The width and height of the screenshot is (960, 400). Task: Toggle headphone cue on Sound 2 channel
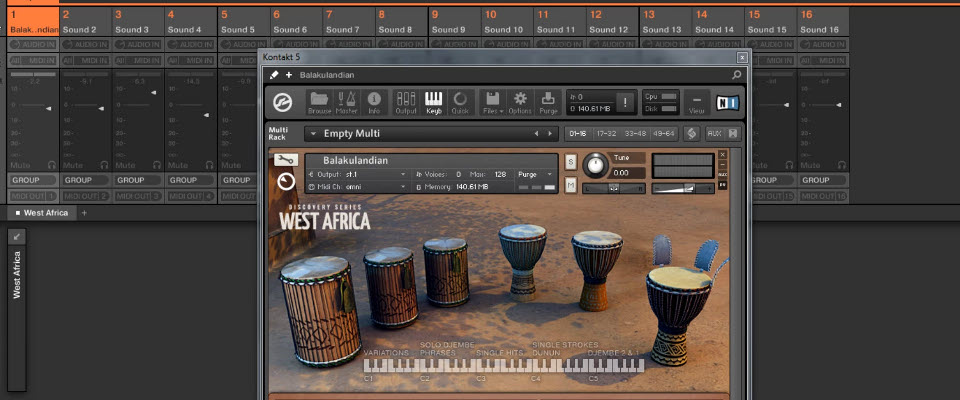click(x=104, y=165)
